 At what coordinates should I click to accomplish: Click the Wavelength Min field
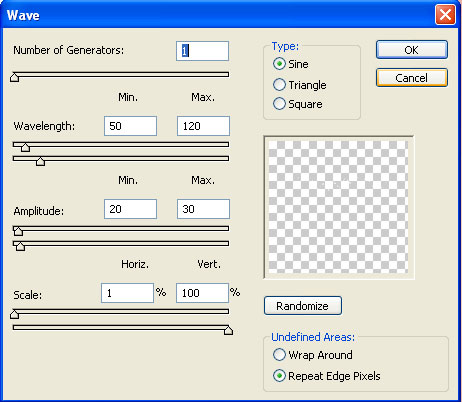pyautogui.click(x=130, y=126)
